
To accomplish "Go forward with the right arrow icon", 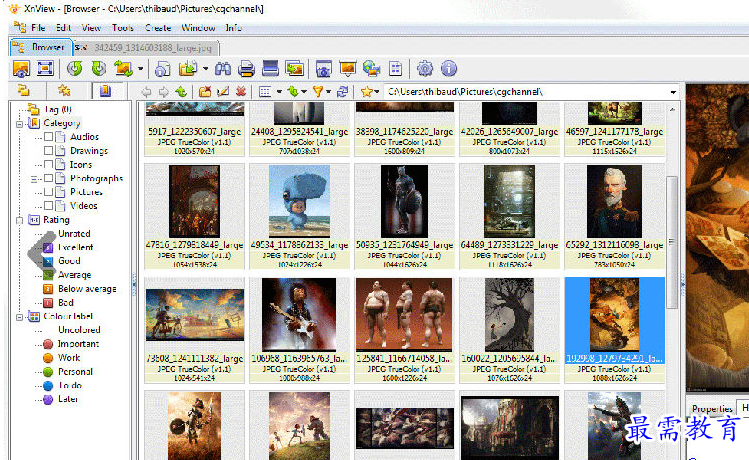I will [163, 91].
